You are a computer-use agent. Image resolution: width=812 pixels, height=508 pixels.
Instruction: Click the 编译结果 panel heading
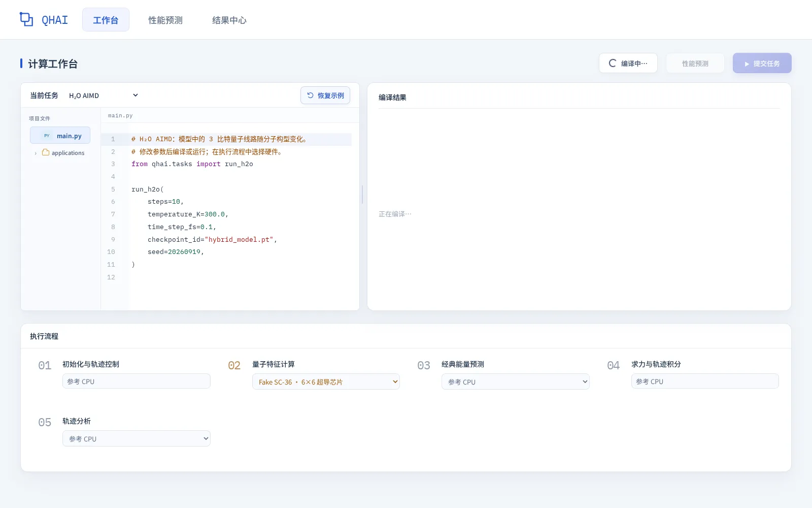point(392,98)
